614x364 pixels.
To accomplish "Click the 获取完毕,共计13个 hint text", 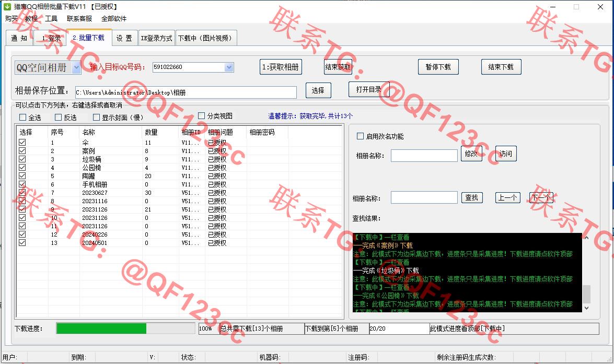I will [326, 116].
